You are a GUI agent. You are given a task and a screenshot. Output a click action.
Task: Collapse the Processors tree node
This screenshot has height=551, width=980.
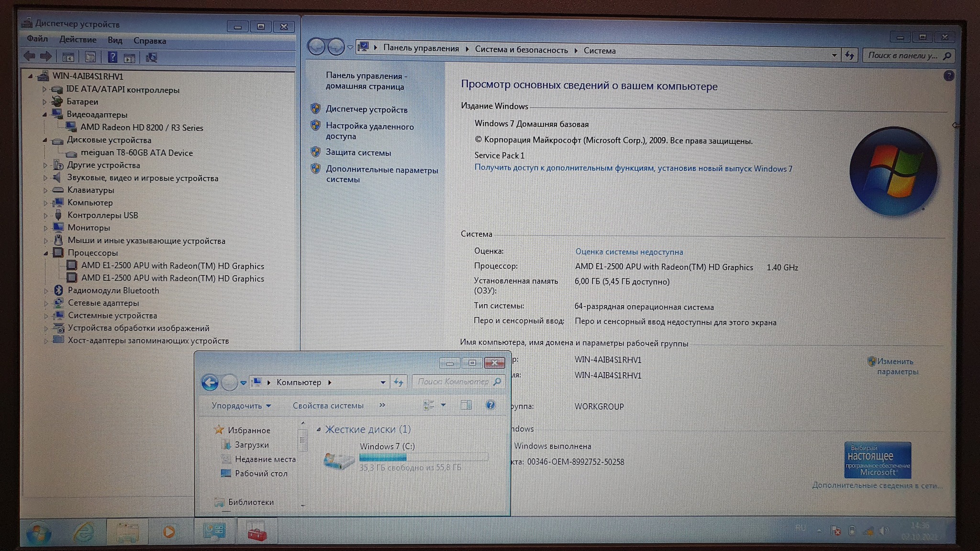coord(46,253)
